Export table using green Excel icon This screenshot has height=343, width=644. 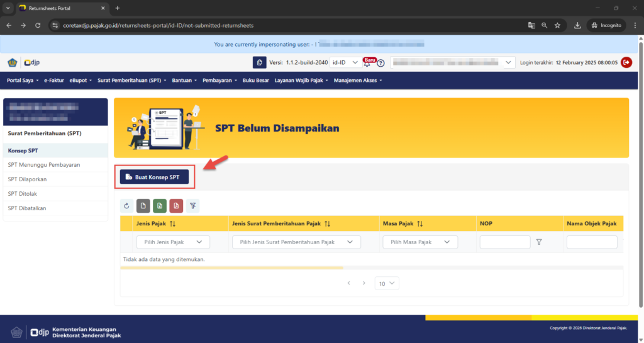pyautogui.click(x=160, y=205)
